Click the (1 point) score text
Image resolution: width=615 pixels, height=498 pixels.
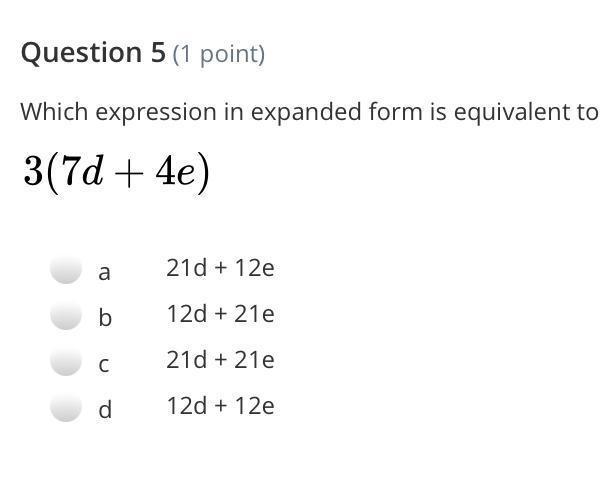pyautogui.click(x=219, y=54)
